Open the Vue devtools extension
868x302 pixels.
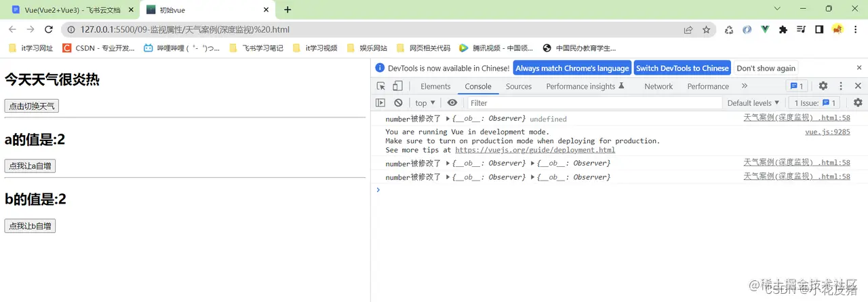[765, 30]
